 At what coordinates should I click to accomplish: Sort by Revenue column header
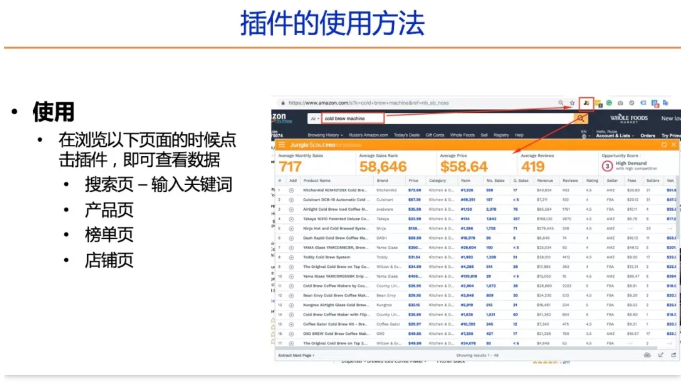[545, 181]
